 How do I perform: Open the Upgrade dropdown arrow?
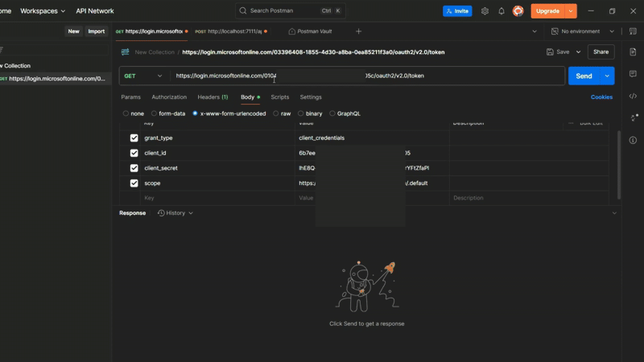[x=571, y=11]
